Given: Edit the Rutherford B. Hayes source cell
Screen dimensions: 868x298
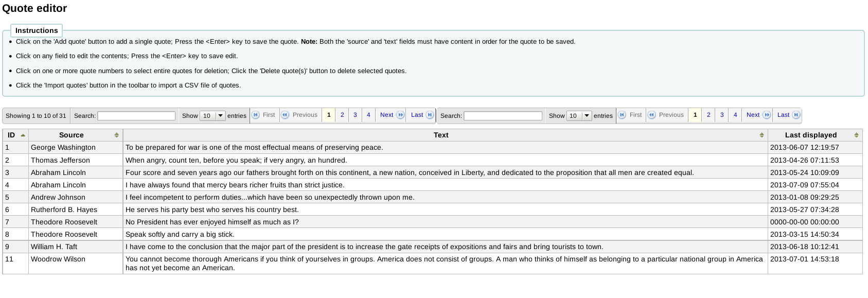Looking at the screenshot, I should point(64,210).
